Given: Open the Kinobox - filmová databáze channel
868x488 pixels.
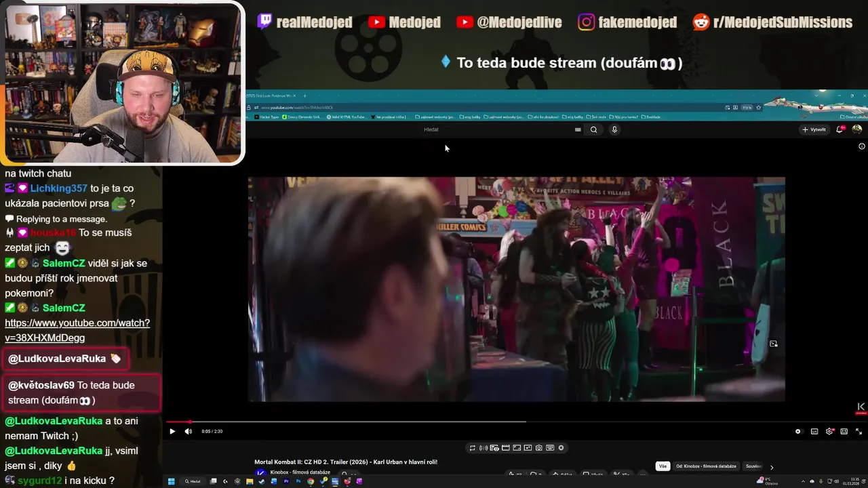Looking at the screenshot, I should tap(300, 472).
